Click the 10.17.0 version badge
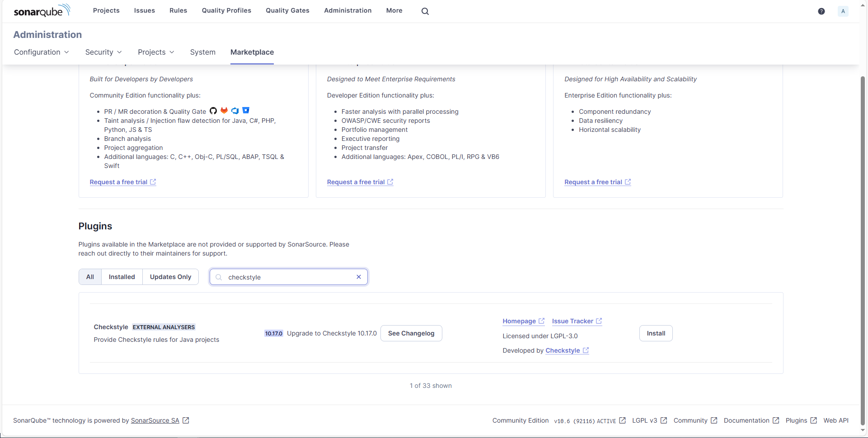868x438 pixels. [274, 333]
